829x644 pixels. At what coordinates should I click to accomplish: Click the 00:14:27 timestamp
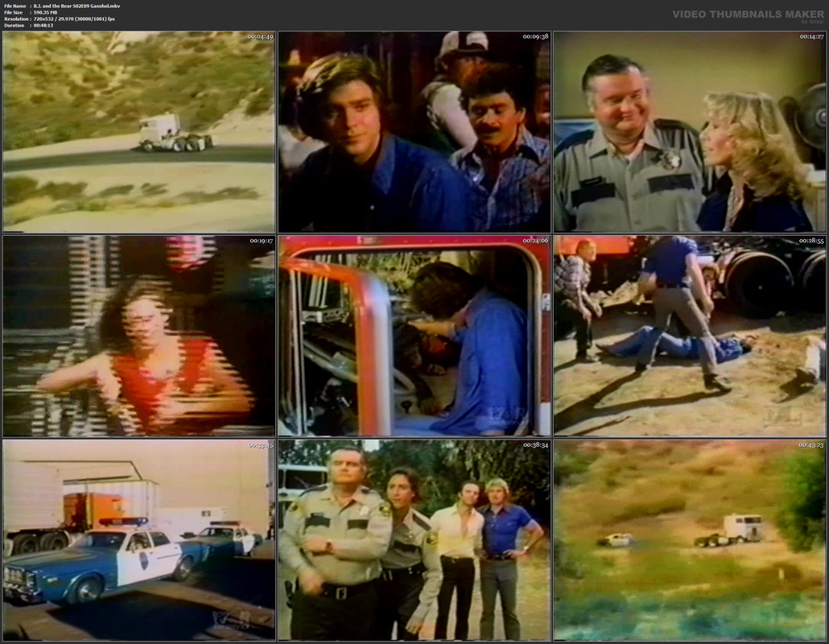click(811, 36)
